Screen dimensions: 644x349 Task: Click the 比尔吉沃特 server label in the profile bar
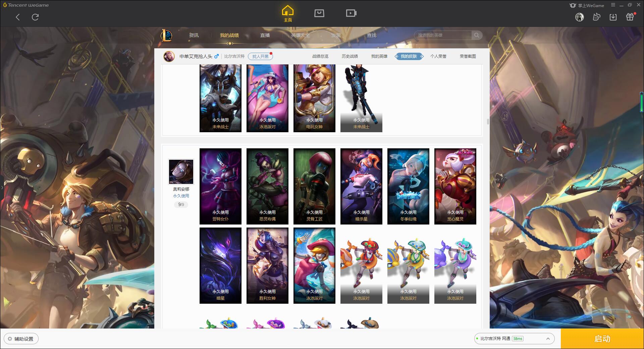click(234, 56)
